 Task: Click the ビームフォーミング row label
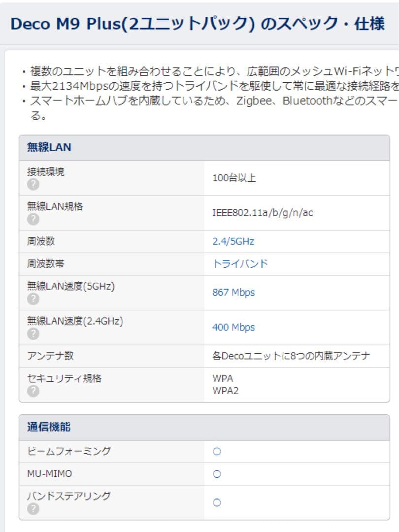[69, 452]
